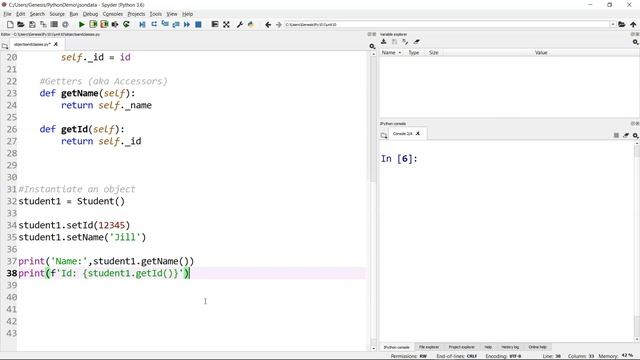This screenshot has width=640, height=360.
Task: Open the Tools menu
Action: click(x=156, y=14)
